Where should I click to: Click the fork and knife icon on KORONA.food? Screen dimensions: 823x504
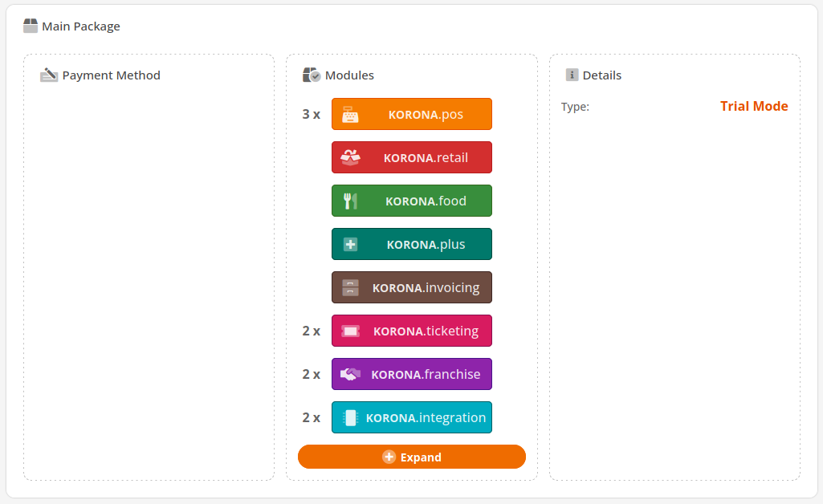350,201
